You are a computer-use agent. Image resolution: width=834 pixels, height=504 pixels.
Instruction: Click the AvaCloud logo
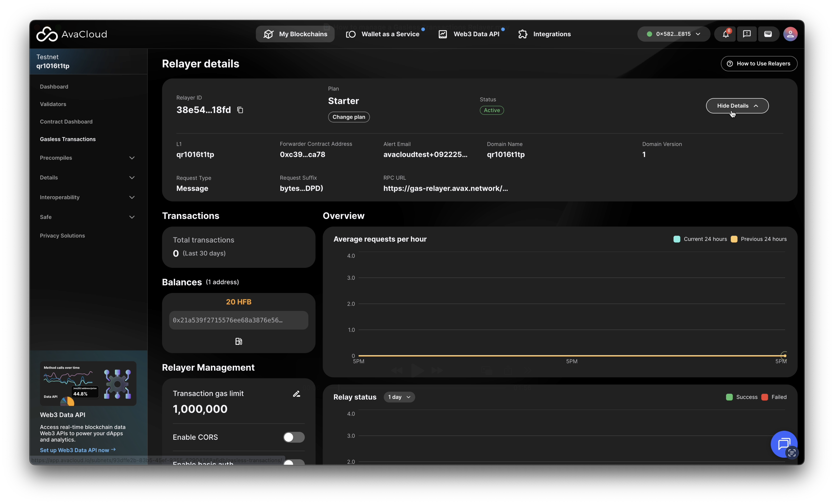[72, 34]
